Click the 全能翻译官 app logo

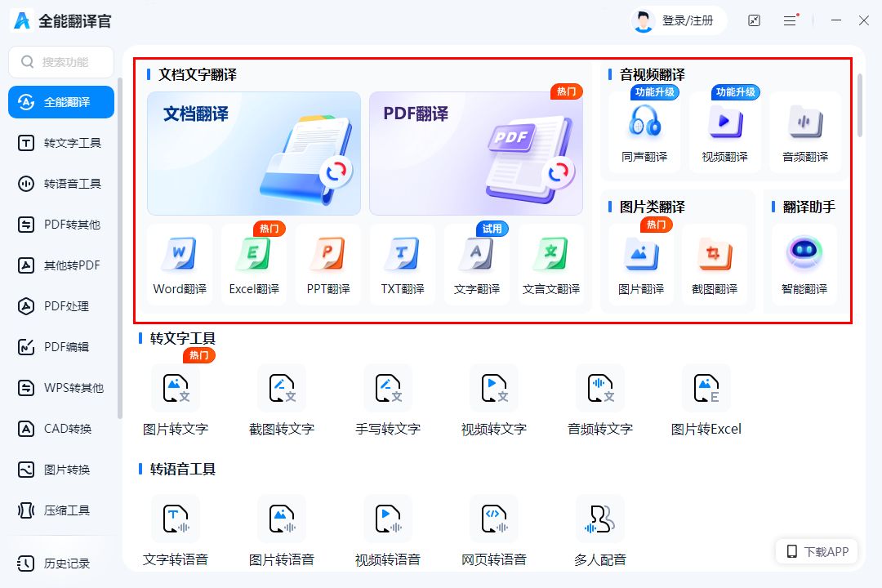coord(23,20)
